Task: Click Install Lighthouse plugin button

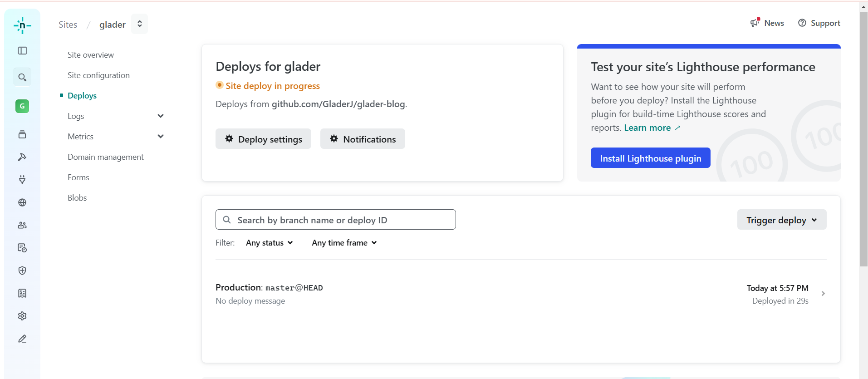Action: click(x=650, y=158)
